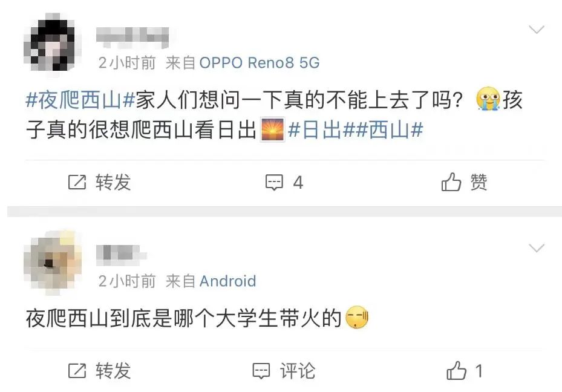Click the repost icon on the 夜爬西山 hashtag post
The image size is (562, 392).
[77, 182]
